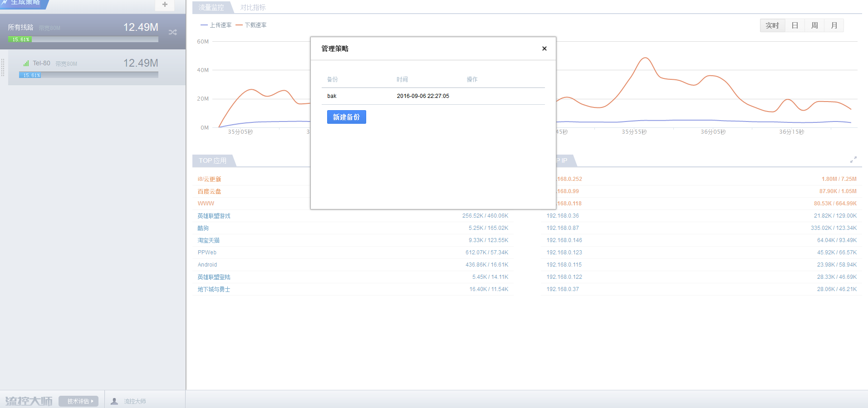Click backup time 2016-09-06 22:27:05
Screen dimensions: 868x408
tap(423, 96)
